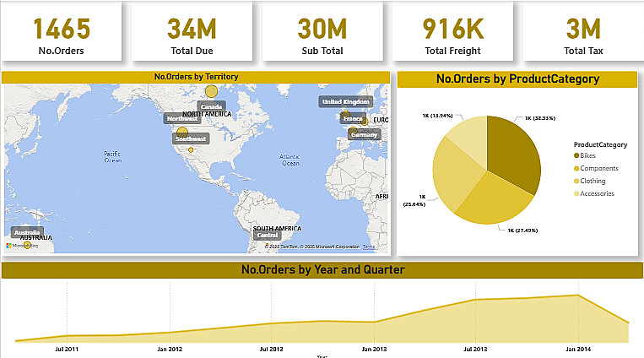
Task: Click the Australia territory label
Action: [27, 232]
